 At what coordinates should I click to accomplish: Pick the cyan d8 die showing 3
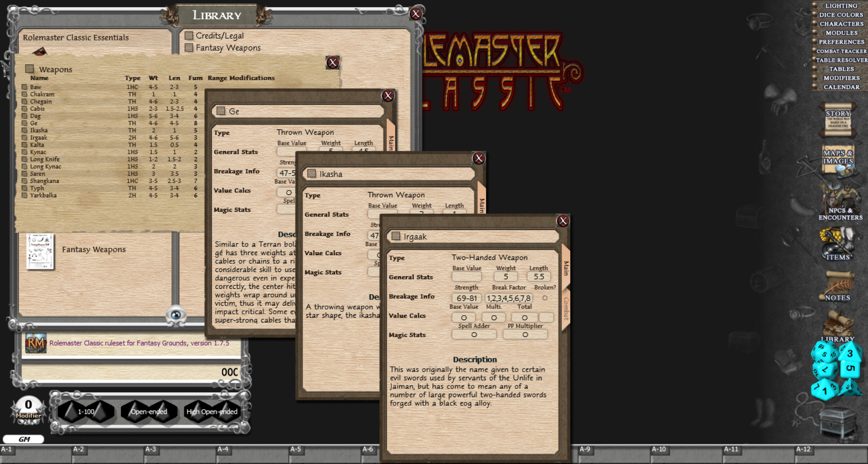850,351
